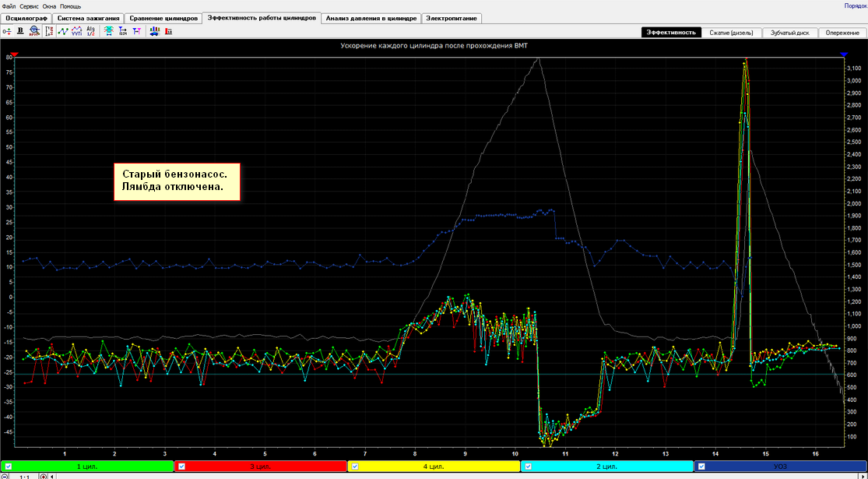Switch to the Система зажигания tab
The height and width of the screenshot is (479, 868).
tap(88, 18)
